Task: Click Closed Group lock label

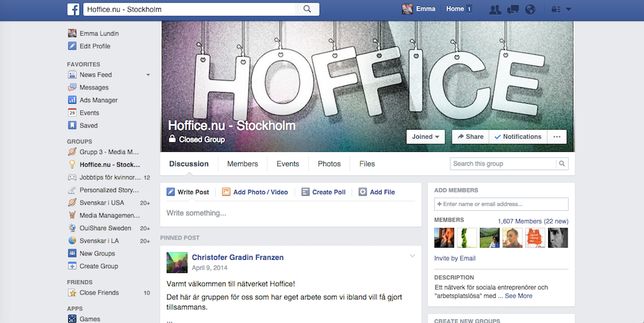Action: point(197,140)
